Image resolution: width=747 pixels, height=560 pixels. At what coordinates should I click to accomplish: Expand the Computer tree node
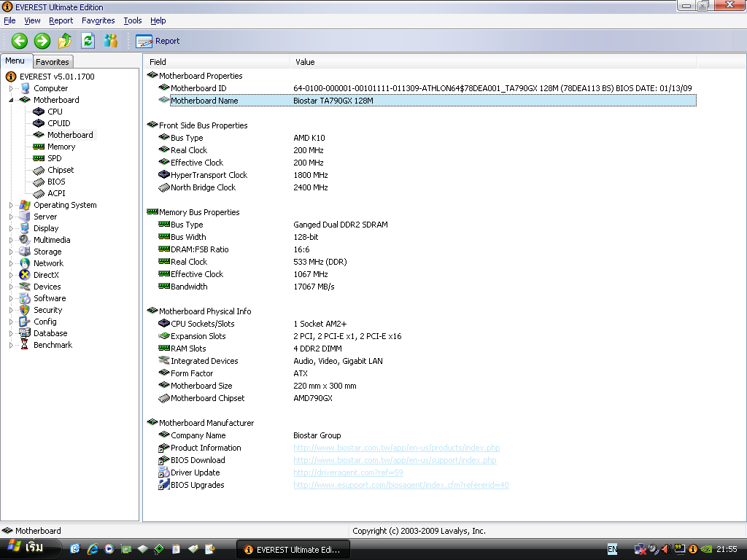coord(11,88)
